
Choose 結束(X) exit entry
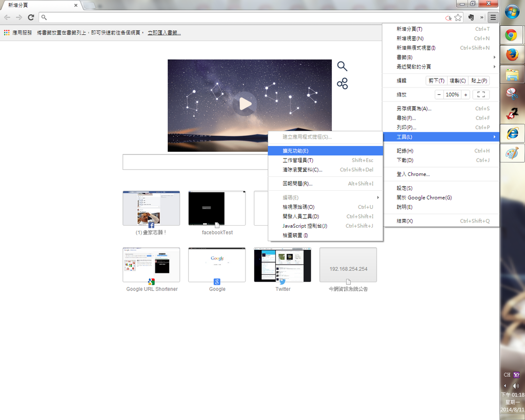tap(441, 221)
